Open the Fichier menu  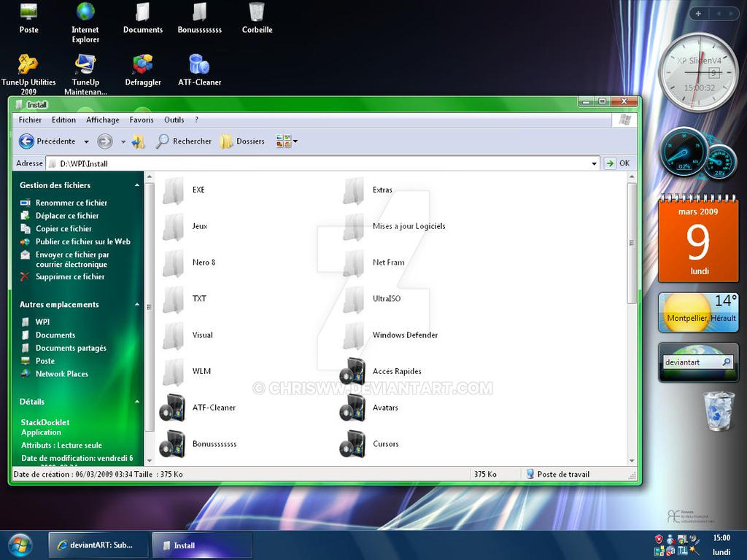tap(30, 120)
